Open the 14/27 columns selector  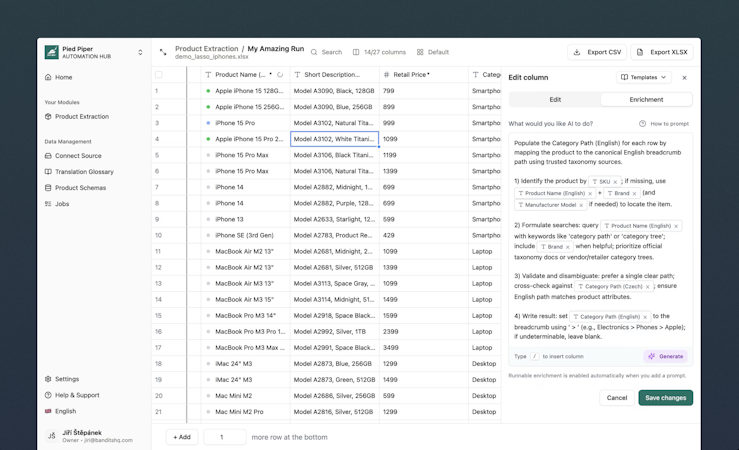[x=379, y=52]
